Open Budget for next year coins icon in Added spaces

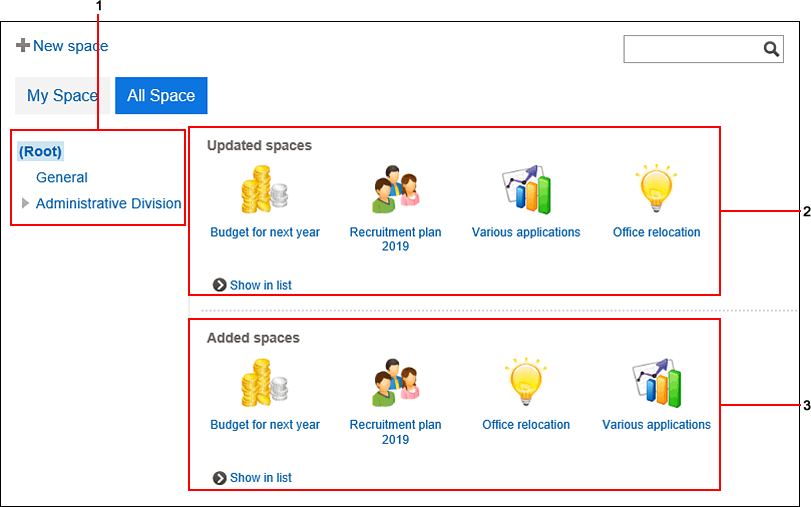pyautogui.click(x=264, y=382)
